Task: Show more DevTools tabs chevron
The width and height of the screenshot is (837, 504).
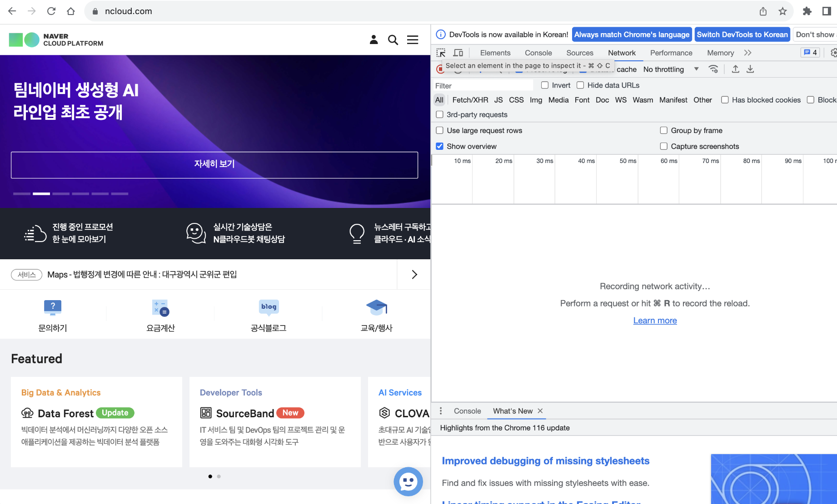Action: click(x=748, y=53)
